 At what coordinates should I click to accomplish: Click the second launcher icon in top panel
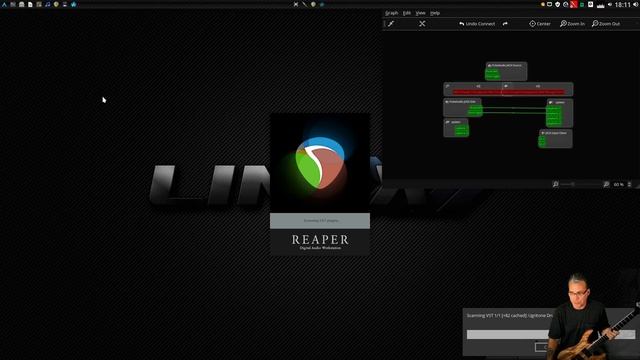[13, 4]
